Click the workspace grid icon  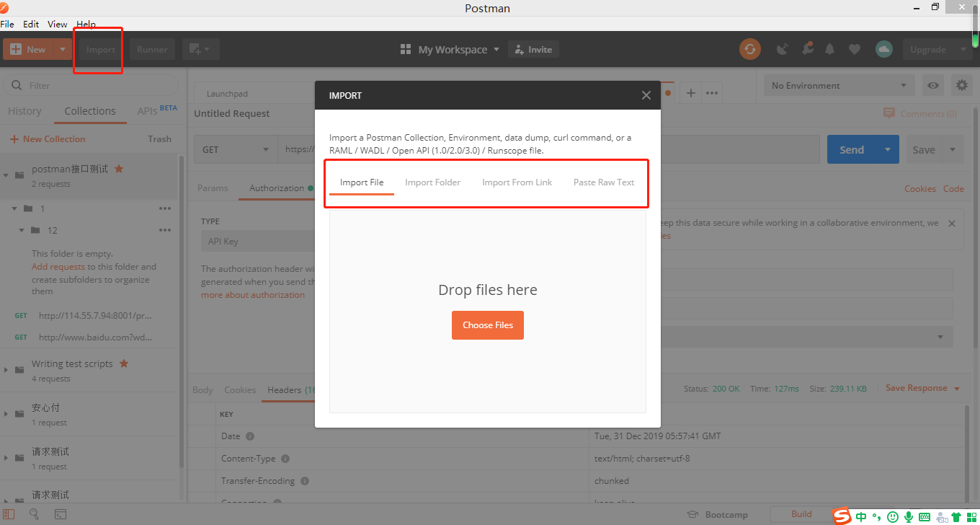(x=406, y=49)
